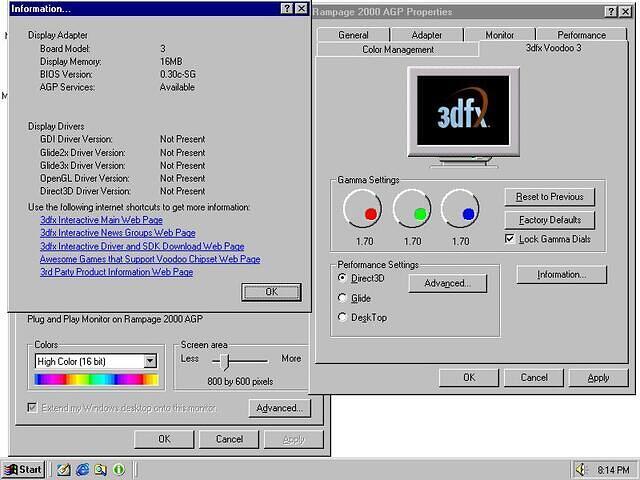Select the DeskTop radio button

[343, 317]
